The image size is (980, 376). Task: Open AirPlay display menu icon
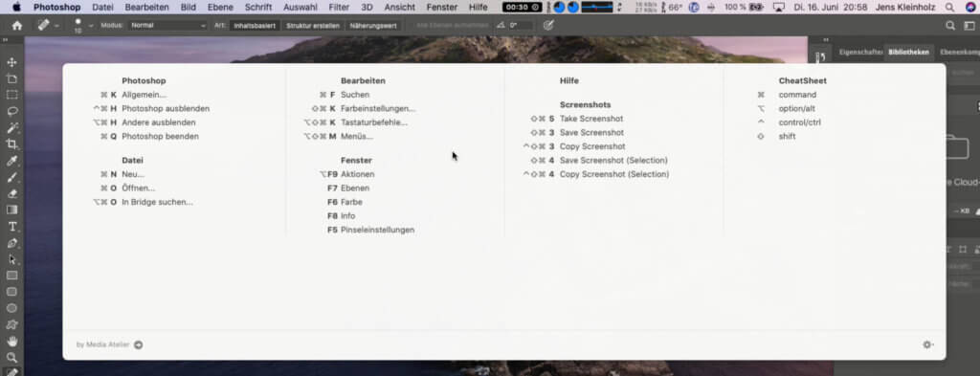coord(779,8)
